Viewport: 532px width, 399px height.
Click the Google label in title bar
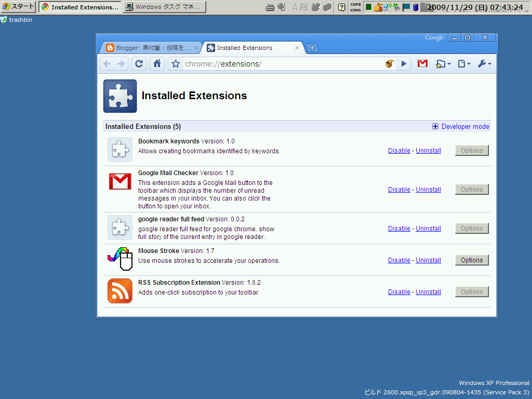(x=434, y=37)
